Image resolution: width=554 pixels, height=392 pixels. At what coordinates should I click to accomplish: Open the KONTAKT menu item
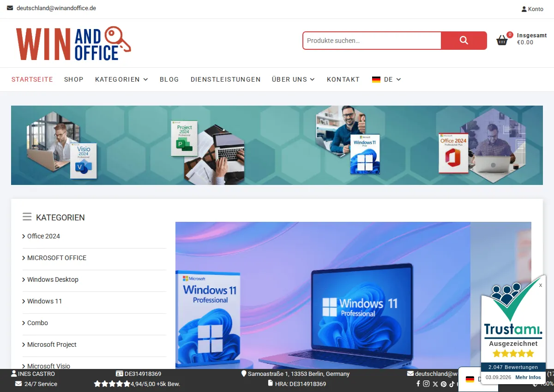click(x=343, y=79)
